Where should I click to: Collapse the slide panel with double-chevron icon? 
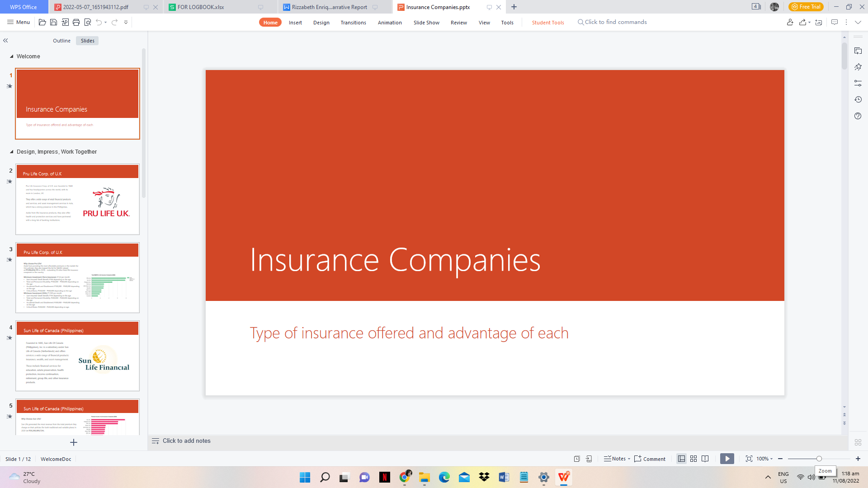(x=6, y=41)
